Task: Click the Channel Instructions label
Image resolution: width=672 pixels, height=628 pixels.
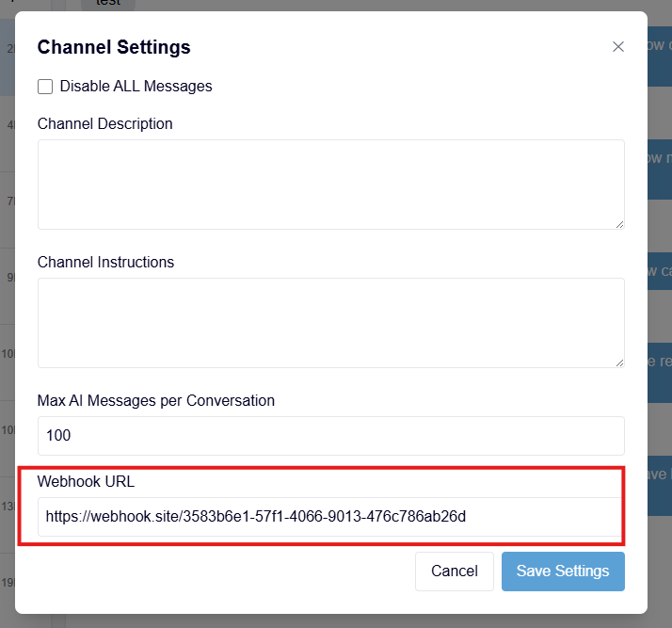Action: point(105,262)
